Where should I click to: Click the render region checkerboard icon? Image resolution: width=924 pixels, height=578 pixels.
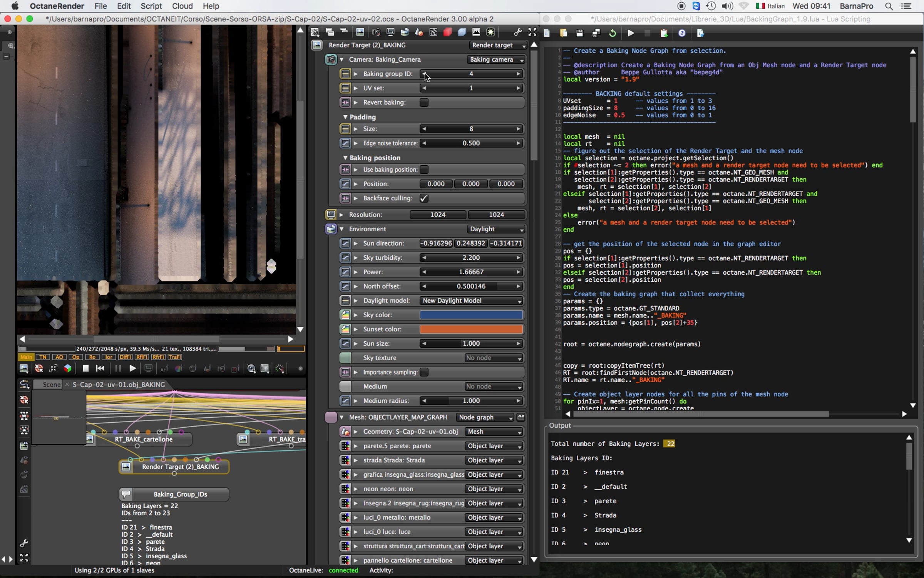[x=265, y=368]
